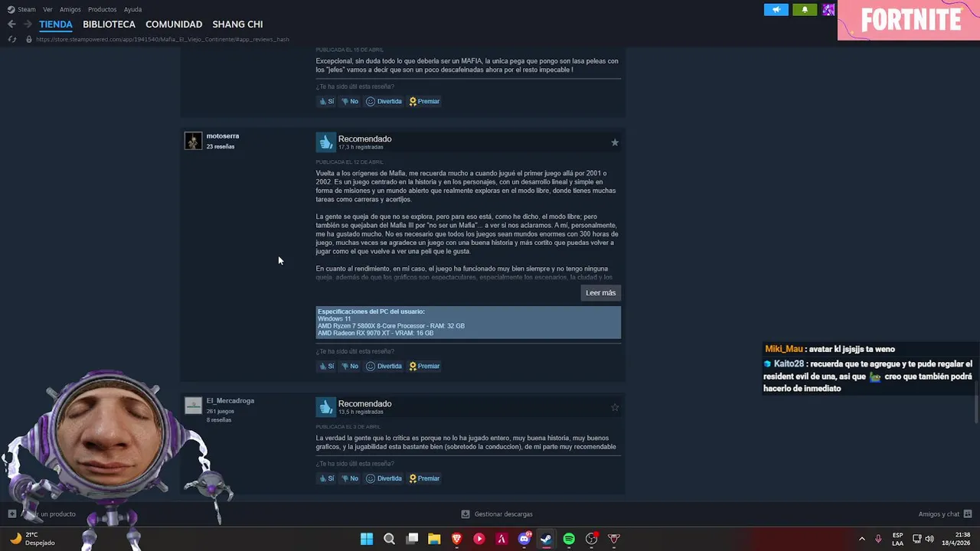Open the Windows Start menu
The image size is (980, 551).
tap(367, 539)
